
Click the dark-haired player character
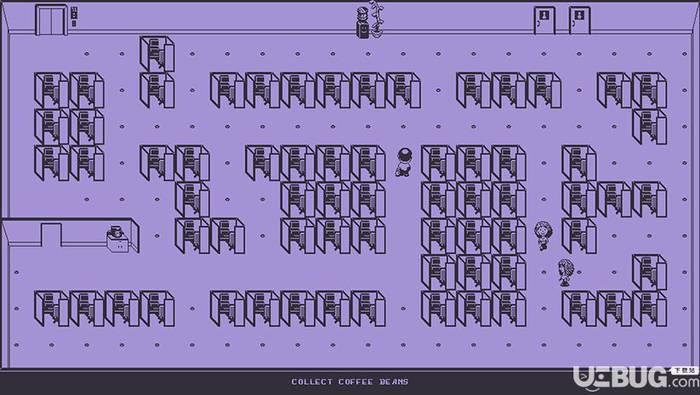coord(404,162)
